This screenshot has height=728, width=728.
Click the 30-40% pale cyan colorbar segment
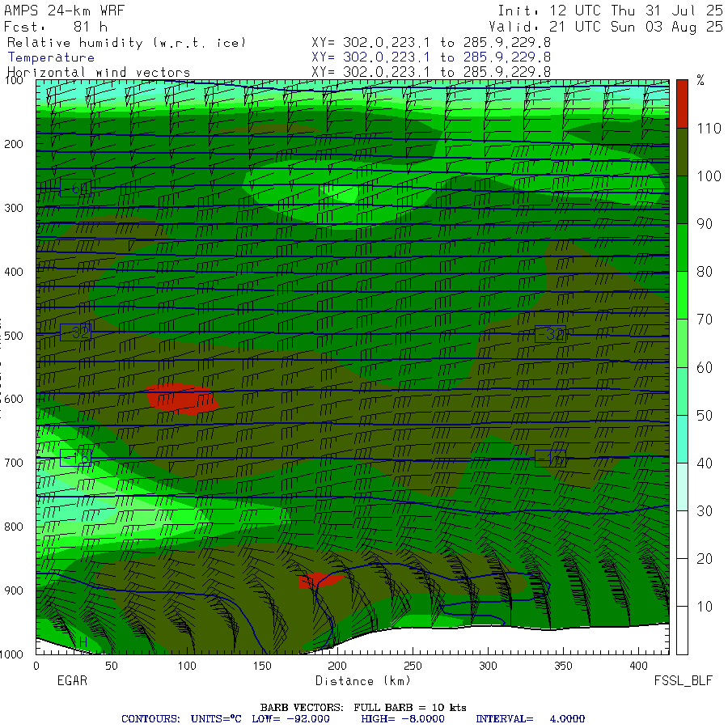click(682, 487)
